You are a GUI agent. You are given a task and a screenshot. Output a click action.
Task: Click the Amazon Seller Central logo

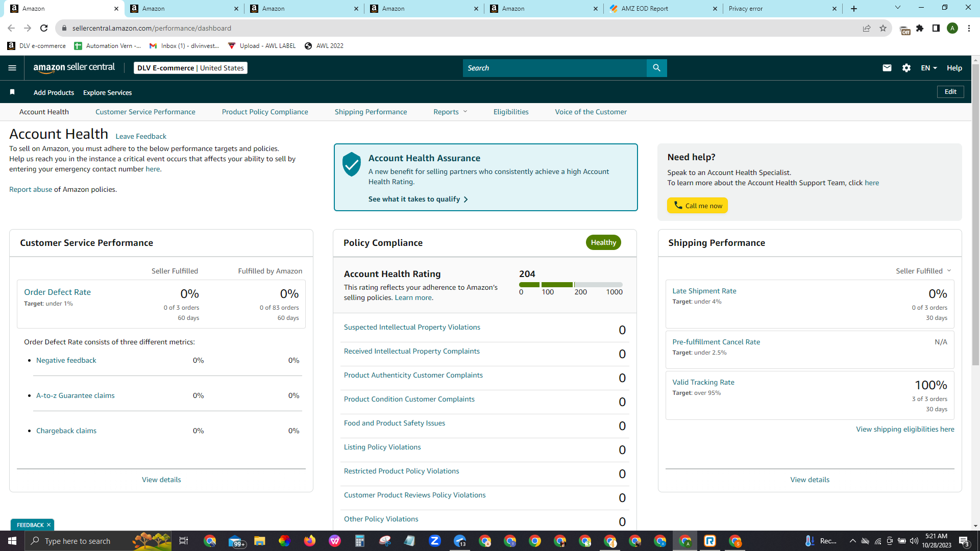(x=74, y=68)
